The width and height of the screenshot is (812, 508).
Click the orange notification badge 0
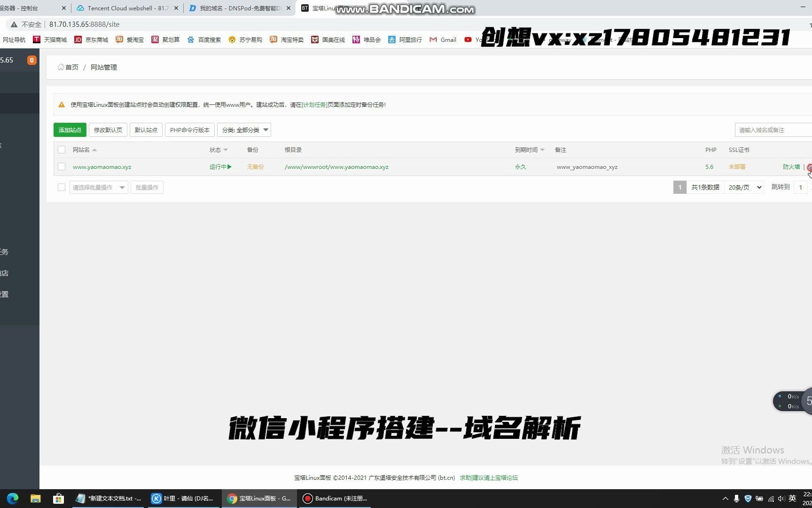tap(31, 60)
